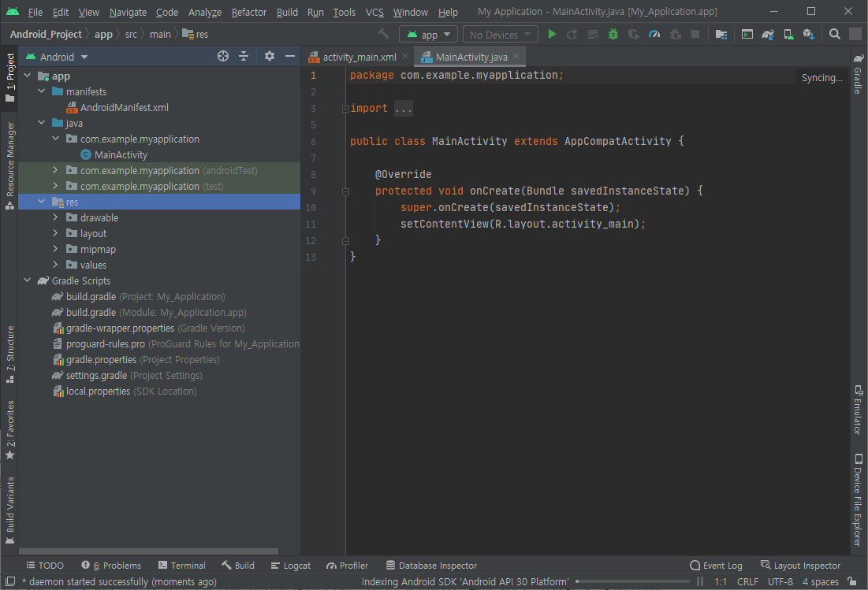The width and height of the screenshot is (868, 590).
Task: Click the Stop square icon
Action: (x=695, y=35)
